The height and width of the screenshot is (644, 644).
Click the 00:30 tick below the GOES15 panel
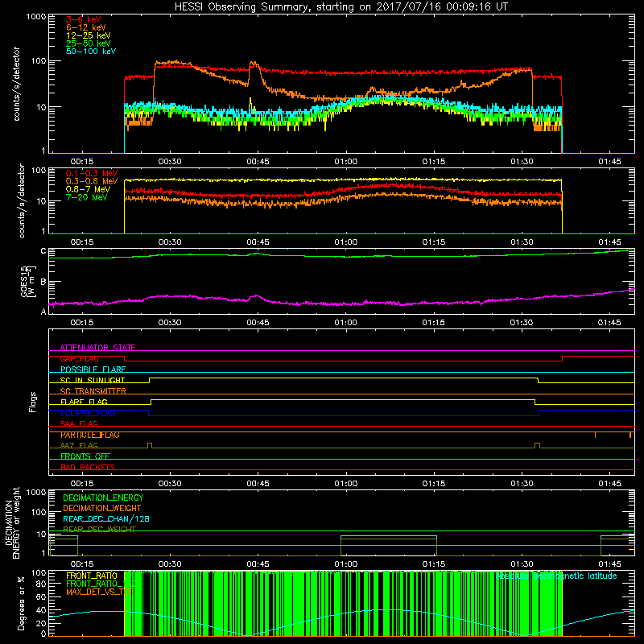[x=170, y=323]
